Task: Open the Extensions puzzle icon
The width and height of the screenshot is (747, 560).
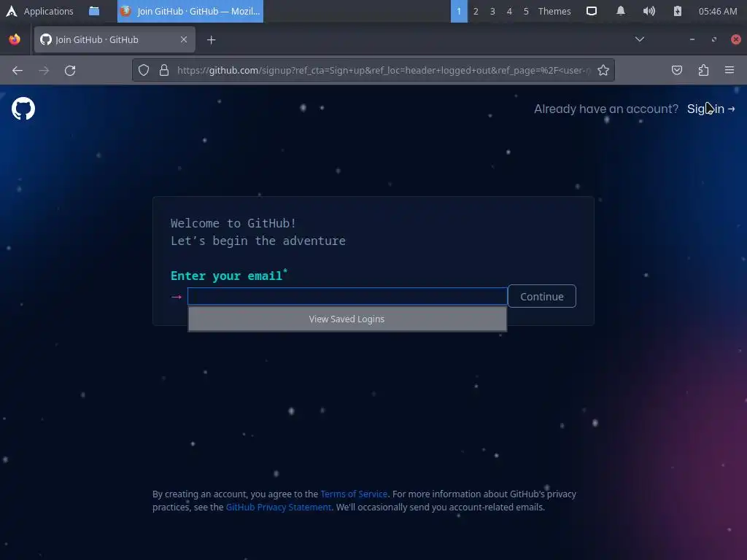Action: (703, 71)
